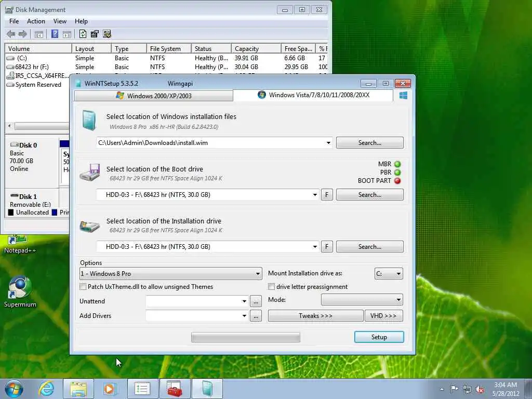The image size is (532, 399).
Task: Click the green MBR status indicator
Action: (x=397, y=164)
